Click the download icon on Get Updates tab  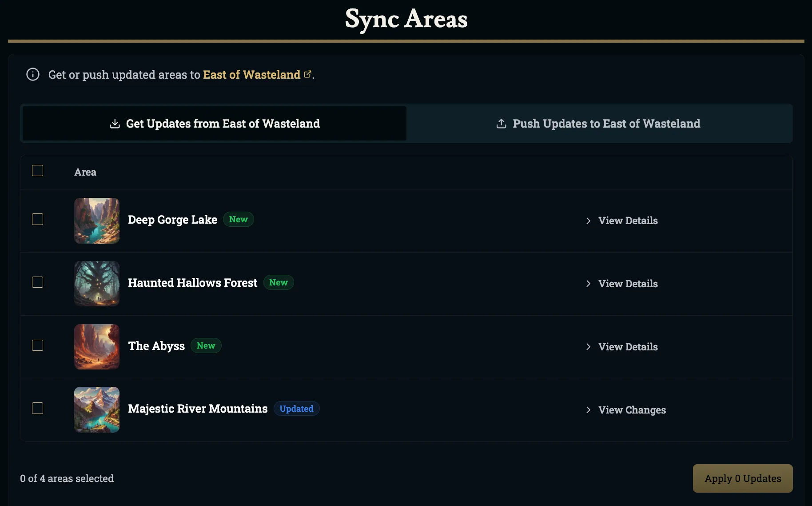pos(115,124)
